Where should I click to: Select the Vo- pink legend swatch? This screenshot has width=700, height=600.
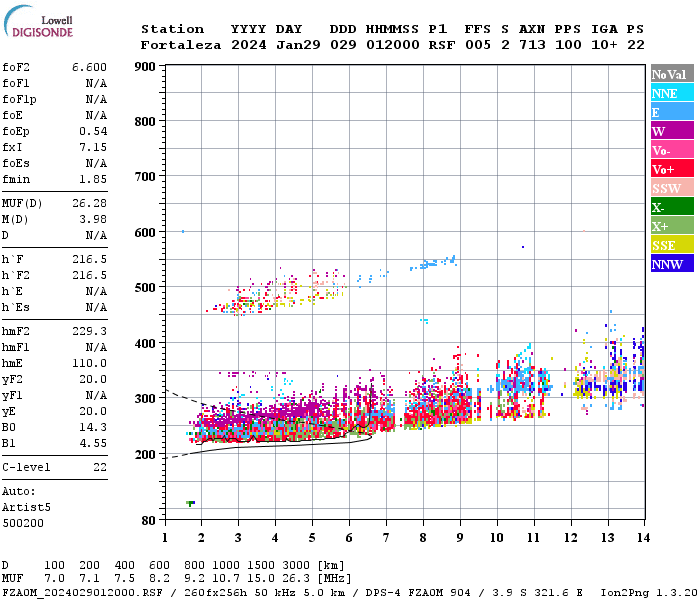click(x=672, y=150)
